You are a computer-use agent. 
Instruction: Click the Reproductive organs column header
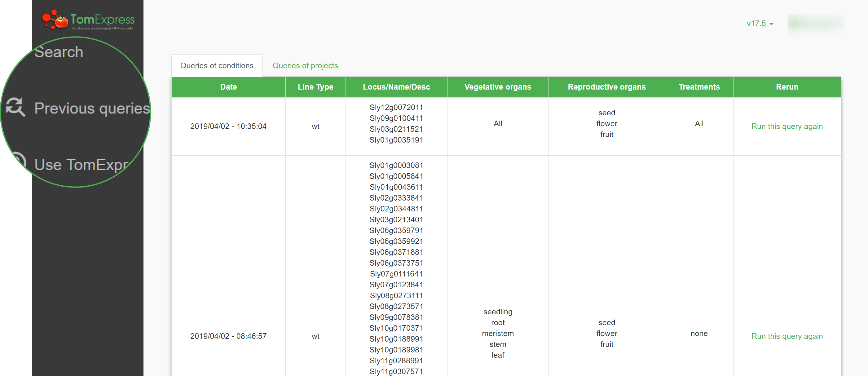pos(606,86)
